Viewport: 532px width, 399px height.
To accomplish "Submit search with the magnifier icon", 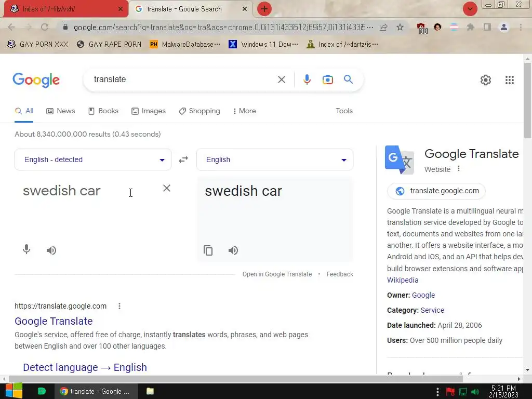I will click(x=348, y=79).
